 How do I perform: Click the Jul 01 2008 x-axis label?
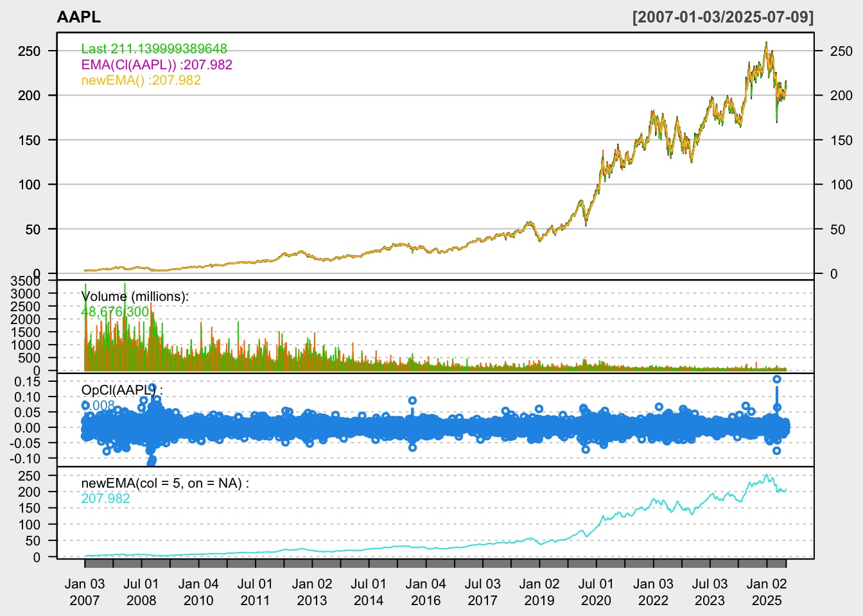click(141, 592)
